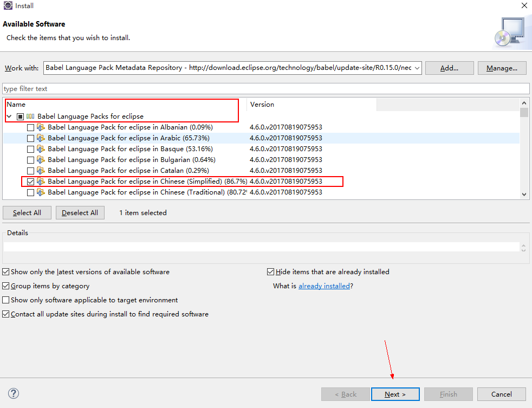Viewport: 532px width, 408px height.
Task: Click the Albanian language pack feature icon
Action: coord(41,127)
